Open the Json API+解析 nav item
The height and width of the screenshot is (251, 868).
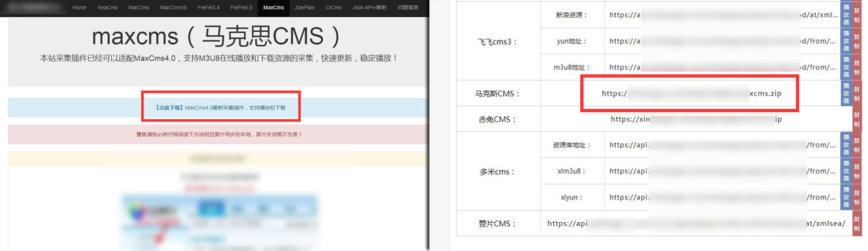click(x=370, y=8)
